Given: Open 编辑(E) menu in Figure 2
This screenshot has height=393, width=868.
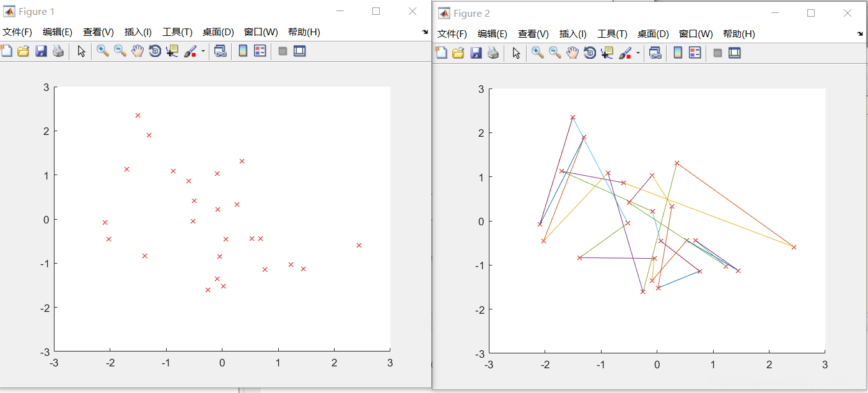Looking at the screenshot, I should pos(493,34).
